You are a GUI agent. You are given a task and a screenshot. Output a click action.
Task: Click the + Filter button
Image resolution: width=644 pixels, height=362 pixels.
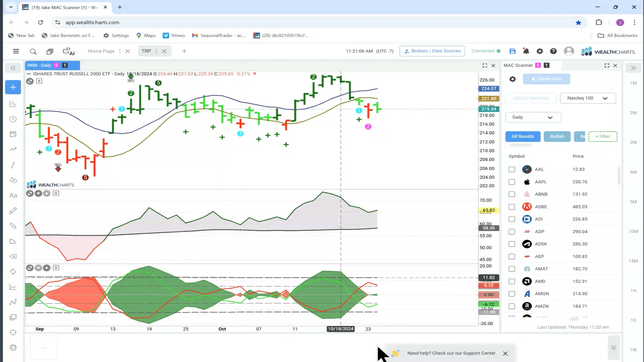pyautogui.click(x=603, y=136)
